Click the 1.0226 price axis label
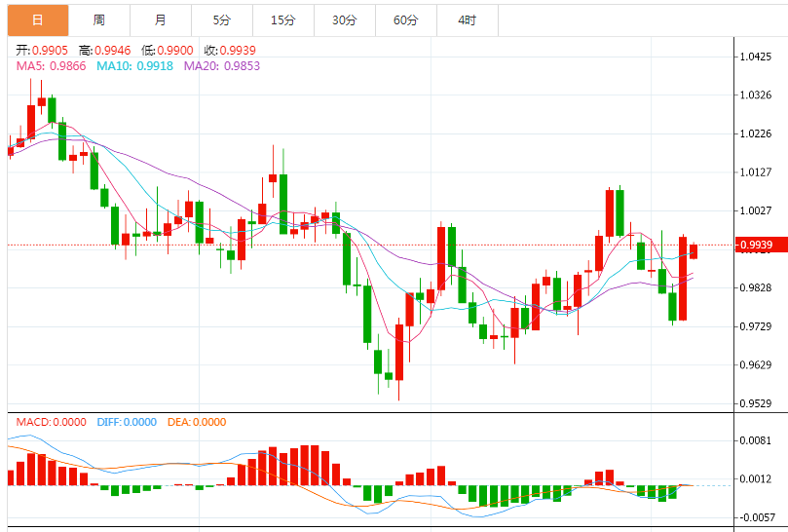Viewport: 788px width, 532px height. [x=755, y=133]
